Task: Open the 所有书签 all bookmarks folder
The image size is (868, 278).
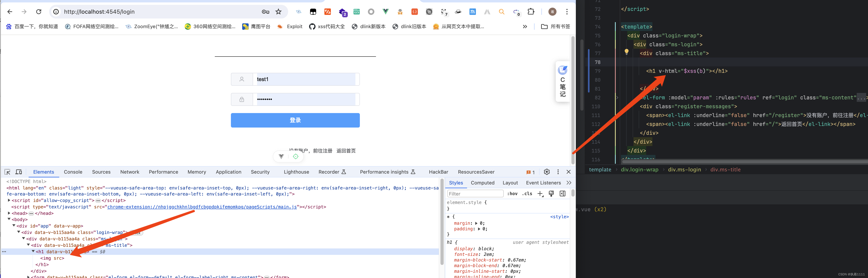Action: click(x=555, y=27)
